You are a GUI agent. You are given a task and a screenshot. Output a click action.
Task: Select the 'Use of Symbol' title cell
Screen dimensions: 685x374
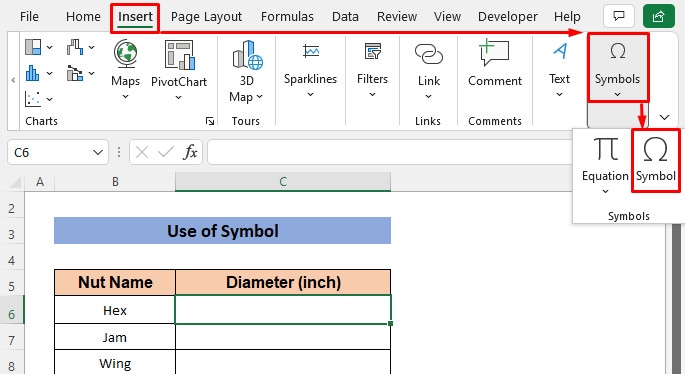(x=222, y=231)
